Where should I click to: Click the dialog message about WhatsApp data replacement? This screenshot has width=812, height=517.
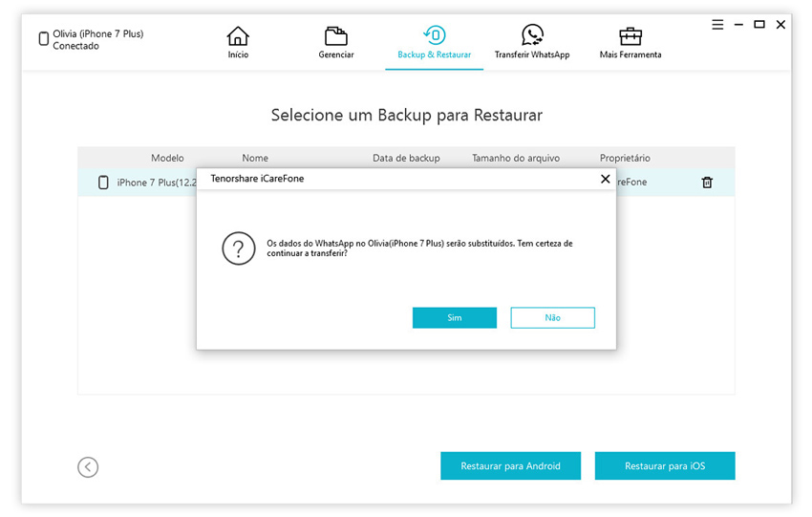pyautogui.click(x=419, y=248)
